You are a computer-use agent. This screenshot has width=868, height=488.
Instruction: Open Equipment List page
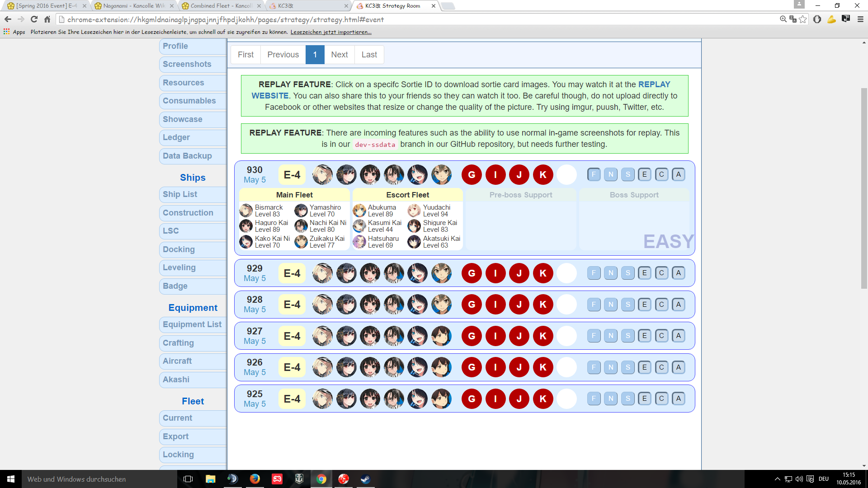193,324
